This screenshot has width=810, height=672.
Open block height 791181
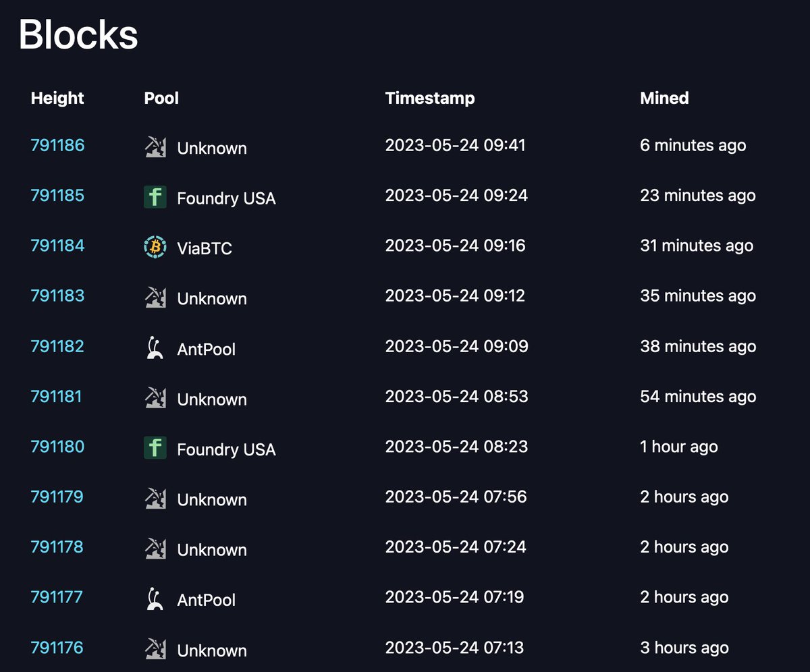pyautogui.click(x=56, y=396)
